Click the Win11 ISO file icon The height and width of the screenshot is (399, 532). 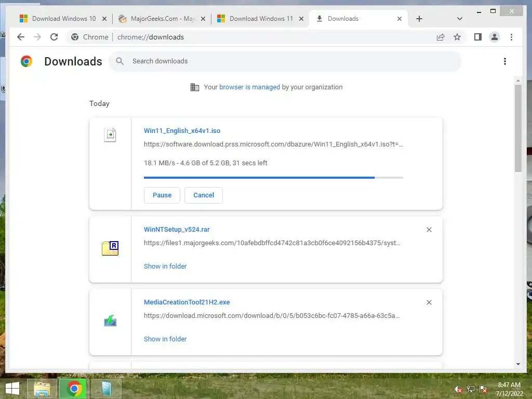point(110,135)
